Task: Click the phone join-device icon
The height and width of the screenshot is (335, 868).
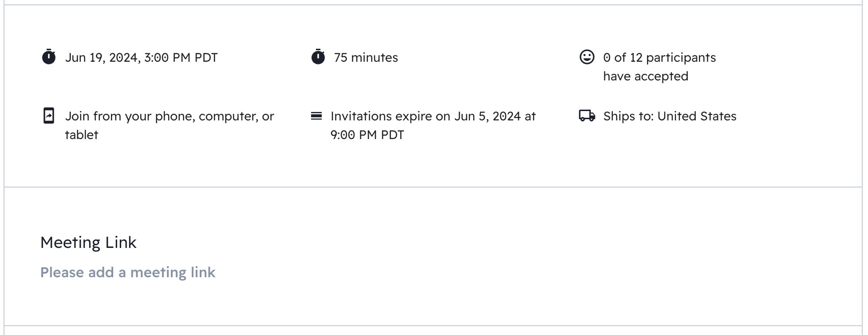Action: (x=49, y=116)
